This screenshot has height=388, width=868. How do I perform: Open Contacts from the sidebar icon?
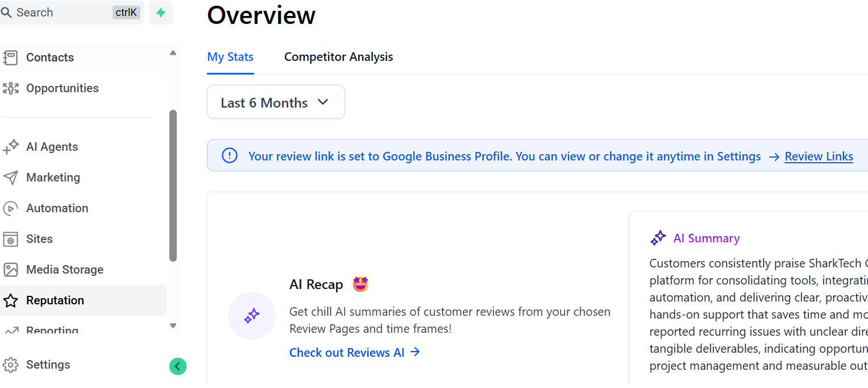click(x=10, y=57)
